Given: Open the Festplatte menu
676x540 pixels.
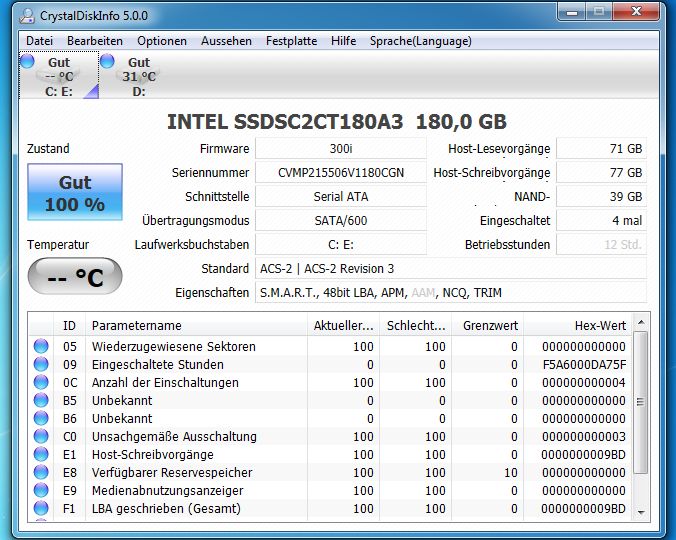Looking at the screenshot, I should coord(291,41).
